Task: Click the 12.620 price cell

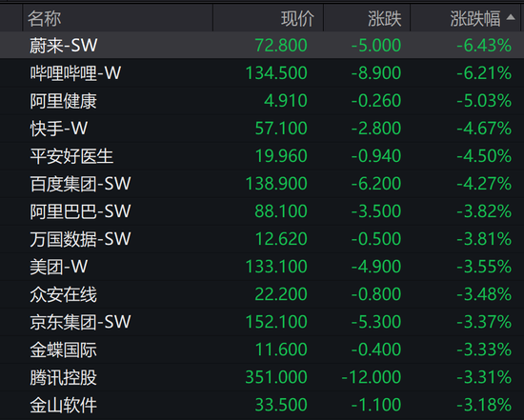Action: pyautogui.click(x=281, y=239)
